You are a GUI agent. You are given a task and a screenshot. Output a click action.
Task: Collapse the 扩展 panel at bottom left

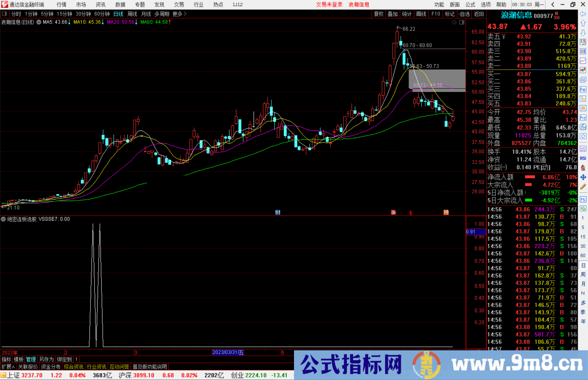coord(7,366)
